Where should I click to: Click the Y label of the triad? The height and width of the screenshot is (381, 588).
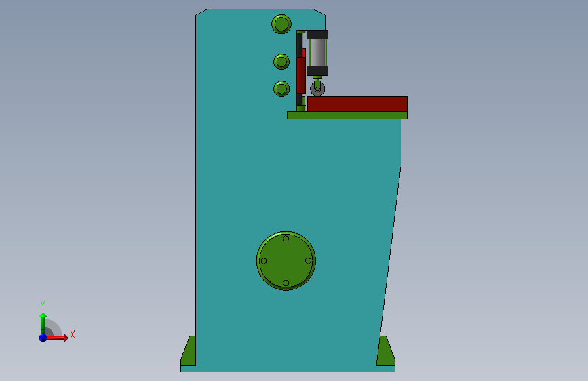point(43,305)
